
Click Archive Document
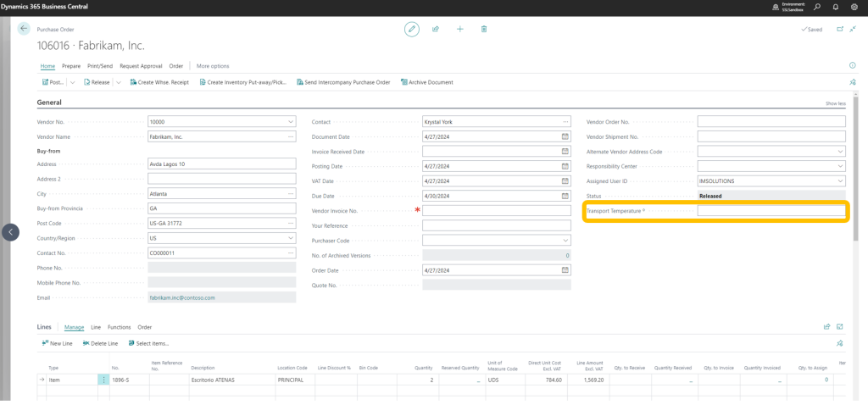[427, 82]
